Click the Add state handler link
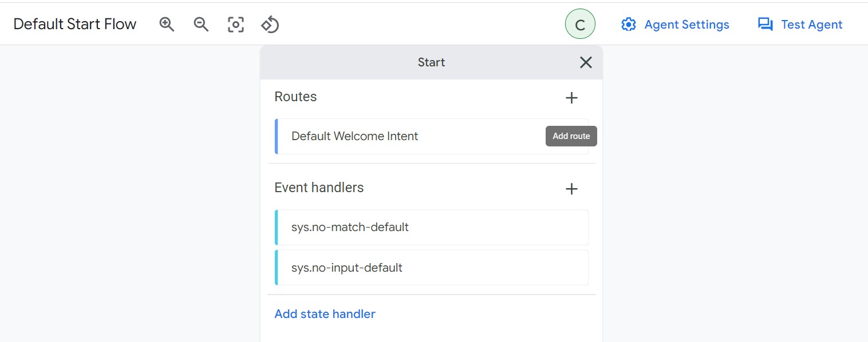Image resolution: width=868 pixels, height=342 pixels. point(325,314)
